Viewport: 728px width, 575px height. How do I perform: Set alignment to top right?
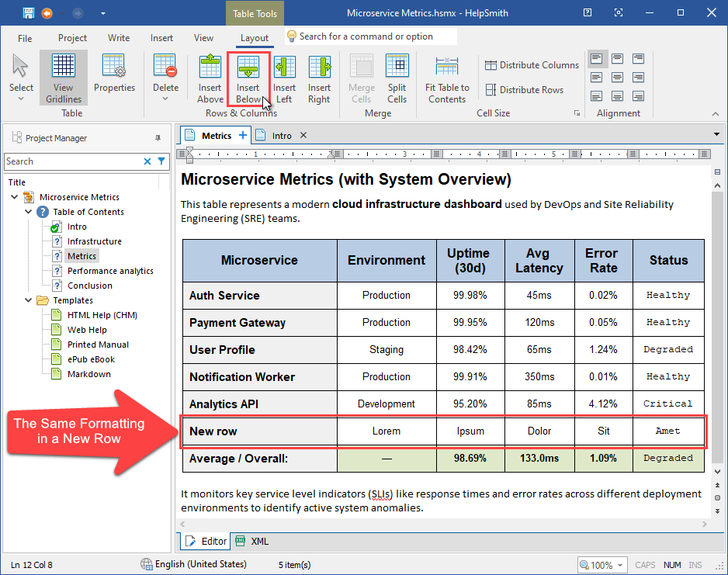coord(639,58)
